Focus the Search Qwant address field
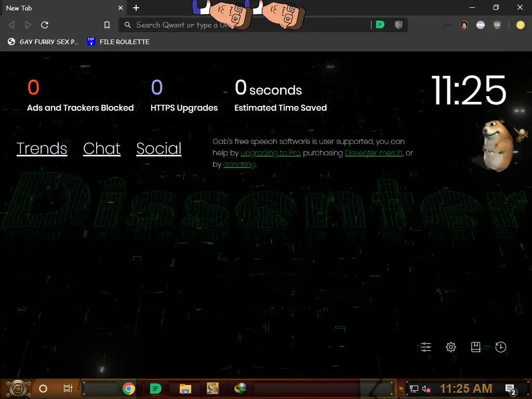Screen dimensions: 532x399 (244, 25)
